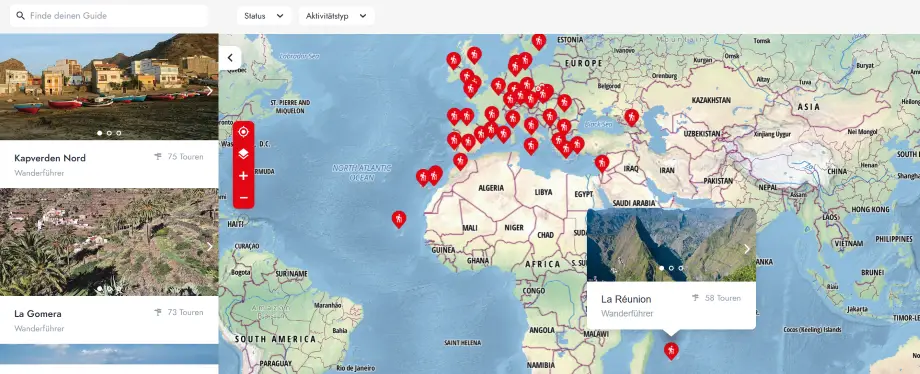Zoom in with the plus icon
The width and height of the screenshot is (920, 374).
point(243,176)
